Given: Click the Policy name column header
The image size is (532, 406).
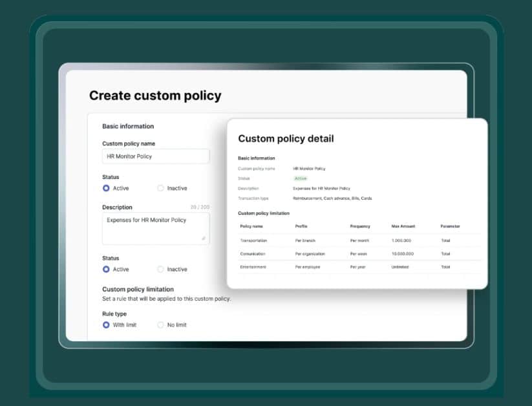Looking at the screenshot, I should click(251, 226).
